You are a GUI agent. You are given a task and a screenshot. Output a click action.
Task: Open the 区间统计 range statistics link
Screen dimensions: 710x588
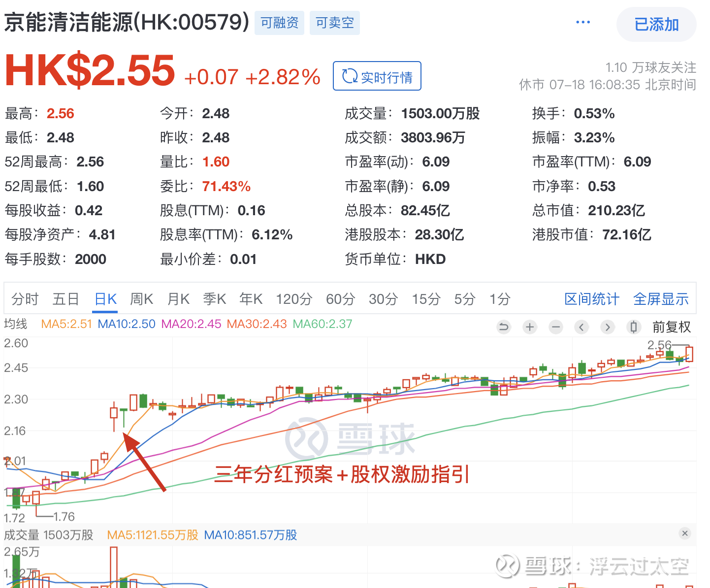[592, 299]
